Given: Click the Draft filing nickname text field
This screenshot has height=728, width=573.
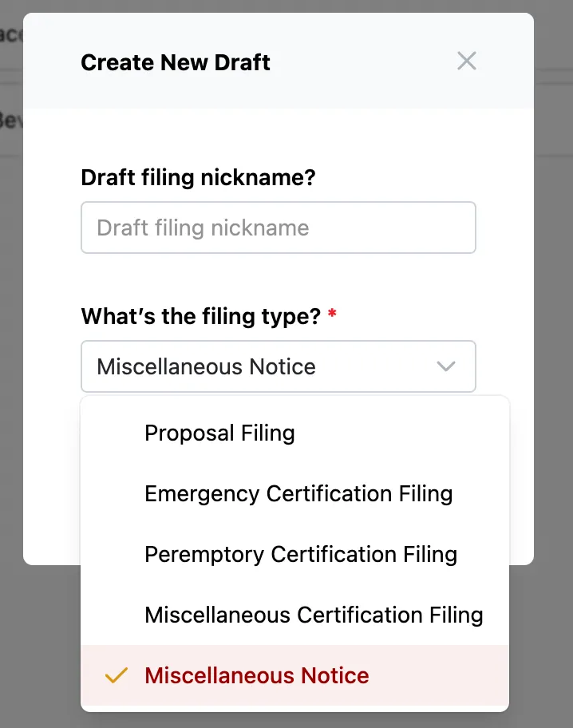Looking at the screenshot, I should 278,228.
